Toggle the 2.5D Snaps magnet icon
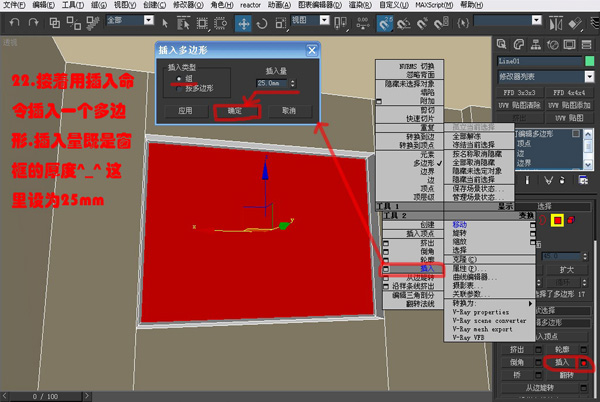600x402 pixels. (385, 24)
